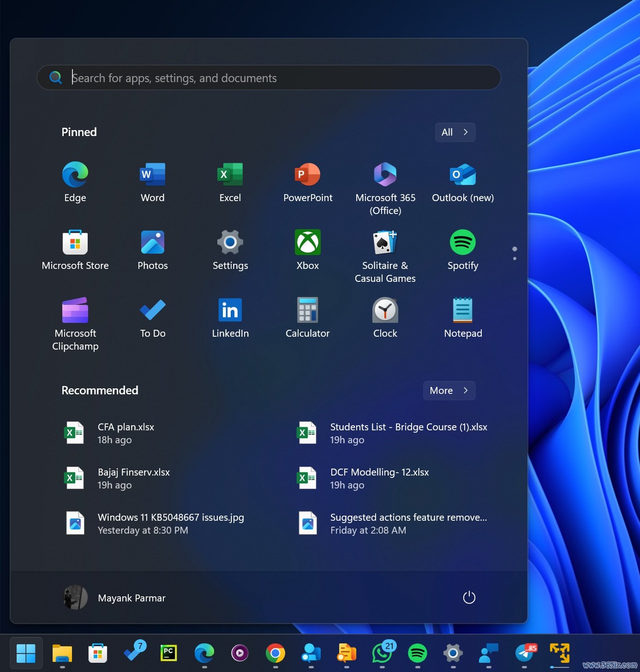Open purple media player taskbar icon
The height and width of the screenshot is (672, 640).
[240, 653]
